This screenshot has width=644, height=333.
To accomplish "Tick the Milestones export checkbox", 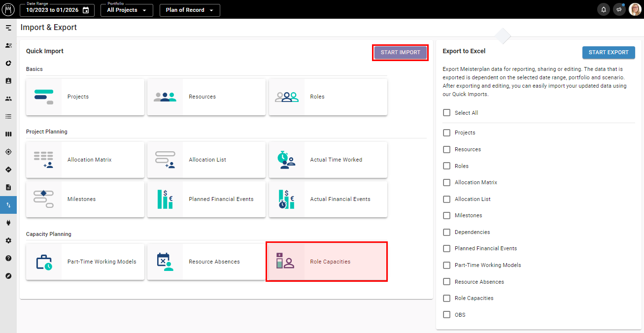I will point(447,215).
